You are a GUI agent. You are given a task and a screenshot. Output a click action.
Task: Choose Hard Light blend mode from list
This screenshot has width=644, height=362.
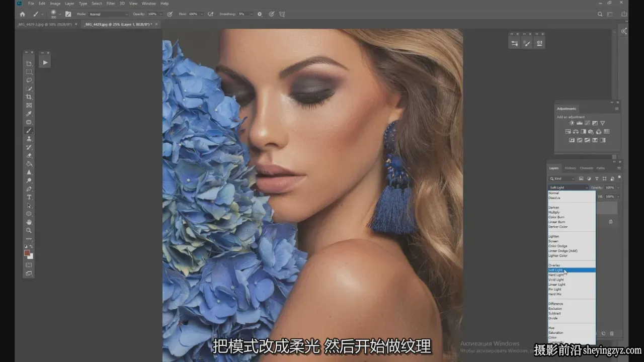(x=572, y=275)
